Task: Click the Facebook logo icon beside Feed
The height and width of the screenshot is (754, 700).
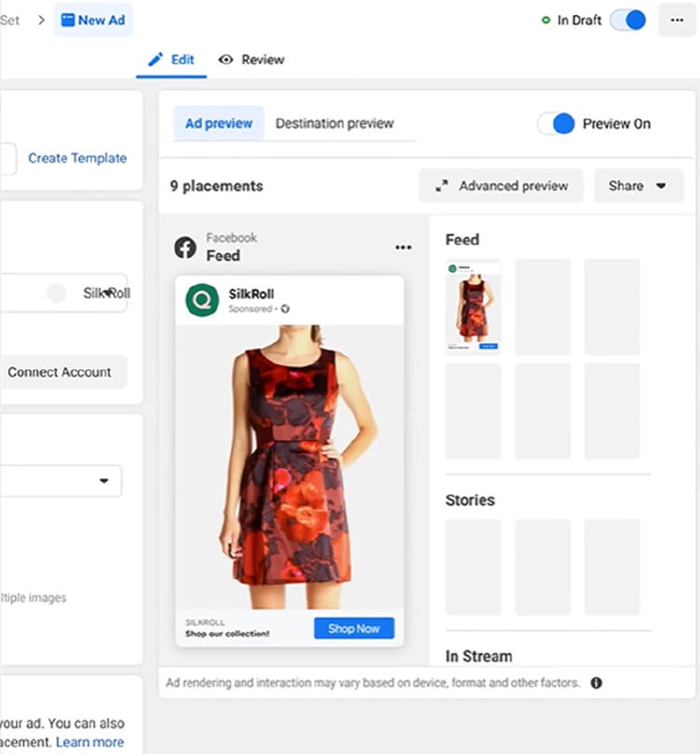Action: click(x=185, y=247)
